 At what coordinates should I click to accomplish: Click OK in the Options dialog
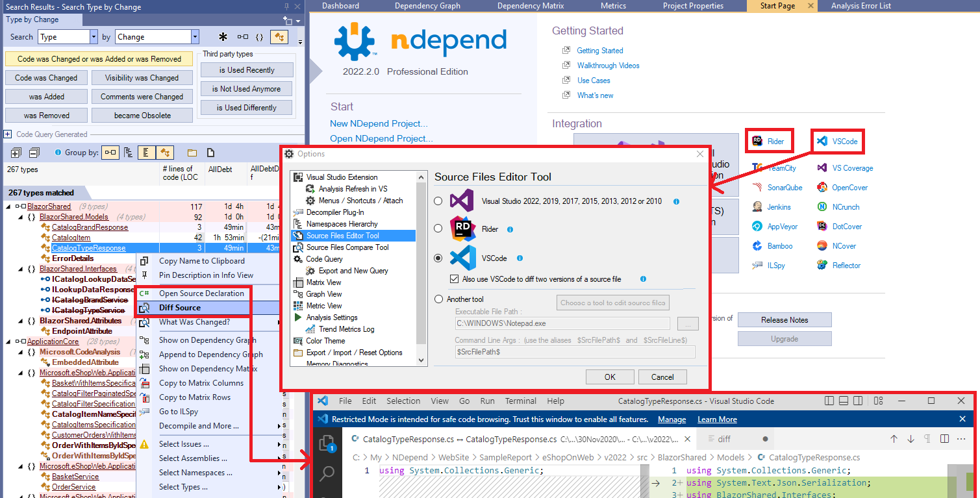(x=610, y=377)
